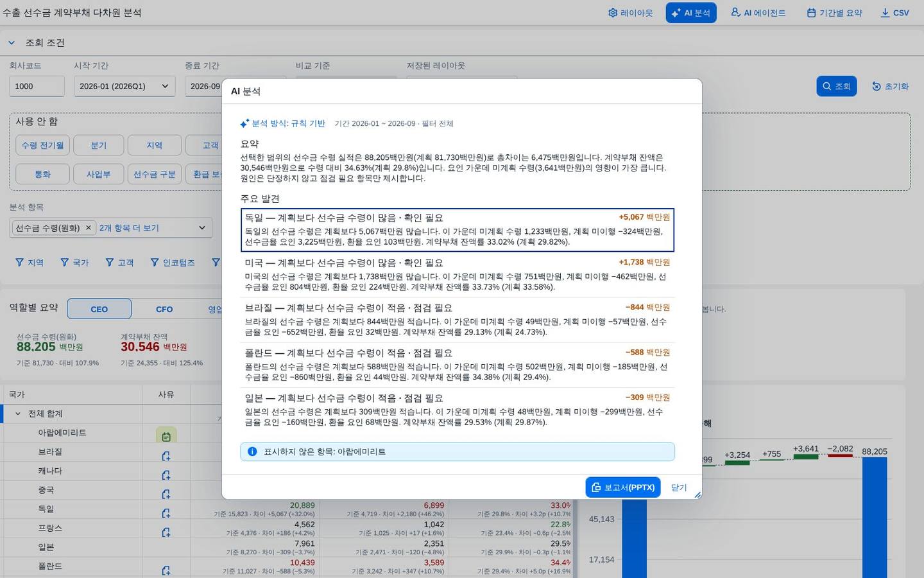Click the 4,562 cell in 프랑스 row

point(305,524)
